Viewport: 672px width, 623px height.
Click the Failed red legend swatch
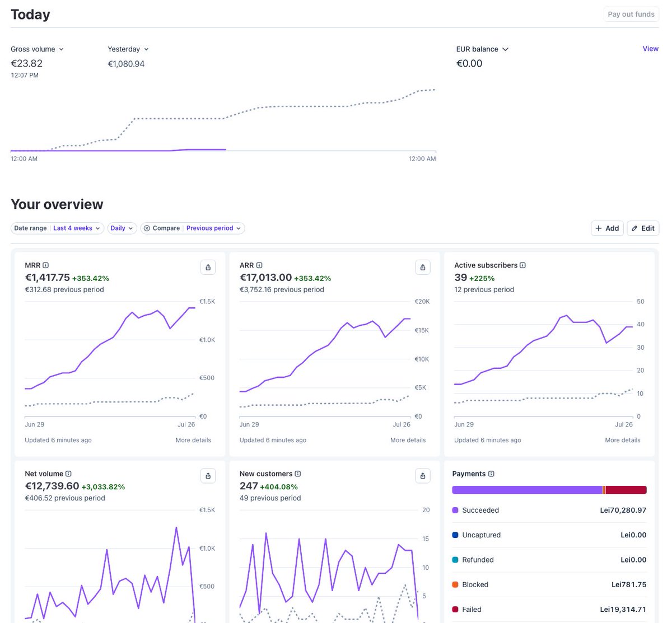[x=455, y=609]
